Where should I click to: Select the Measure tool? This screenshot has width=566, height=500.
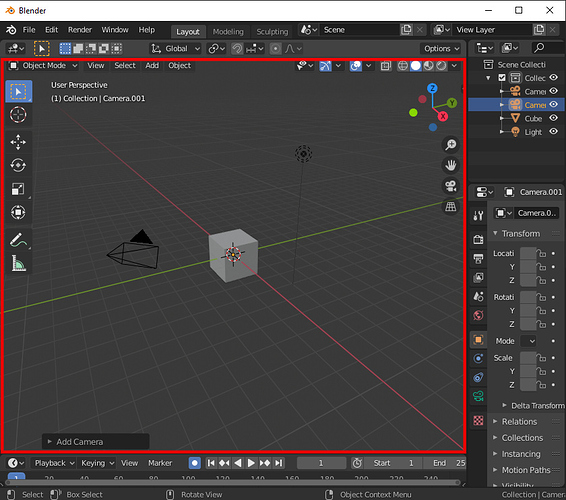[18, 263]
